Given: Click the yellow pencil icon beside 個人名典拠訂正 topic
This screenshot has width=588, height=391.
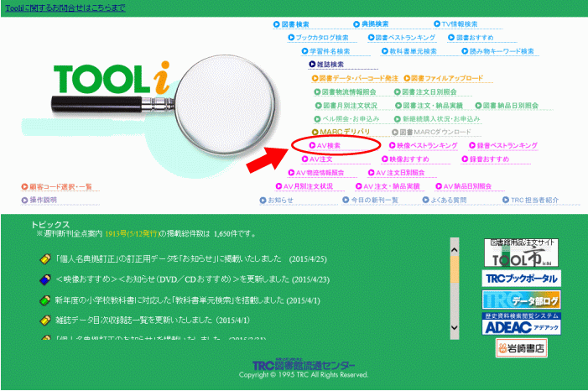Looking at the screenshot, I should coord(45,259).
